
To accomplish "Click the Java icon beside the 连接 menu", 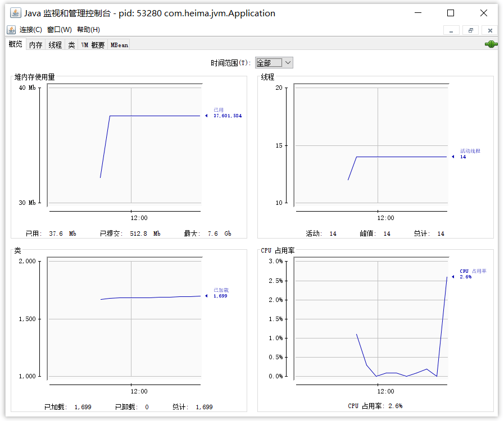I will (11, 30).
